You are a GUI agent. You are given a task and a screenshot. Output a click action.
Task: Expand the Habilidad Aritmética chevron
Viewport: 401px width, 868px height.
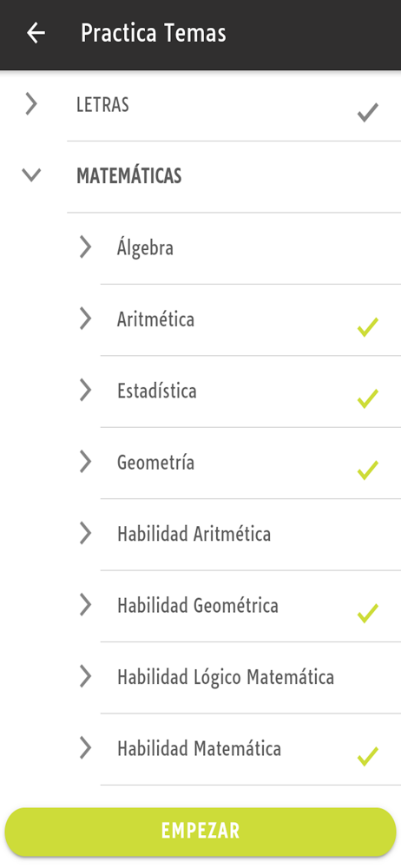pos(85,533)
